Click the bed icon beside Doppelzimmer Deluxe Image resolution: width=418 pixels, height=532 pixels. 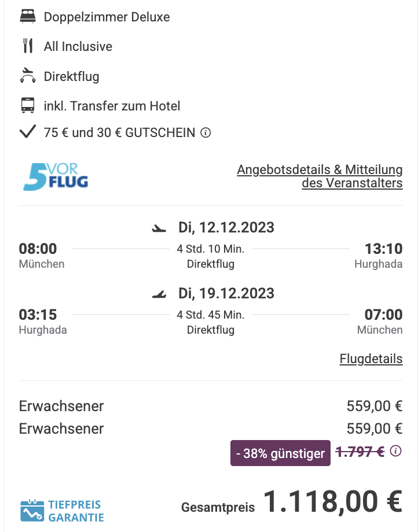[x=27, y=17]
